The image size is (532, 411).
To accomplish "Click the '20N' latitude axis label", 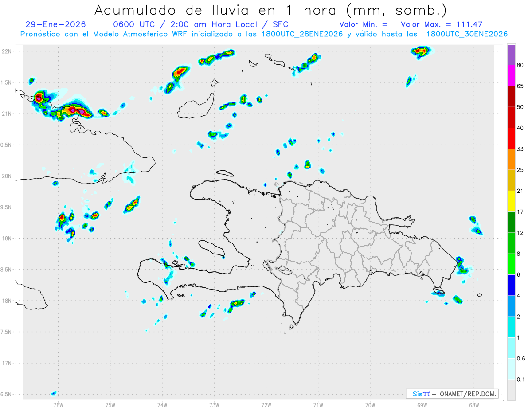I will (7, 176).
